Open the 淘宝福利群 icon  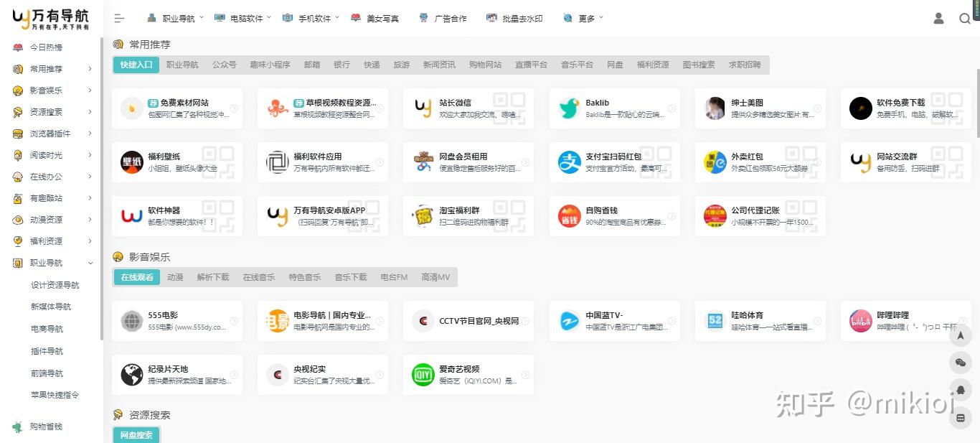(x=423, y=216)
